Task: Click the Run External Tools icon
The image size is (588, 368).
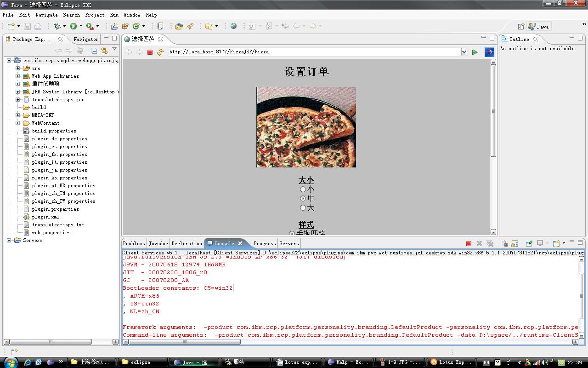Action: 90,27
